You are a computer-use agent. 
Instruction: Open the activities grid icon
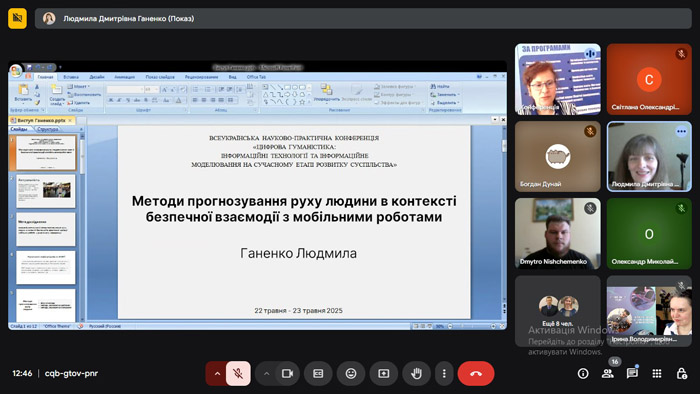657,373
